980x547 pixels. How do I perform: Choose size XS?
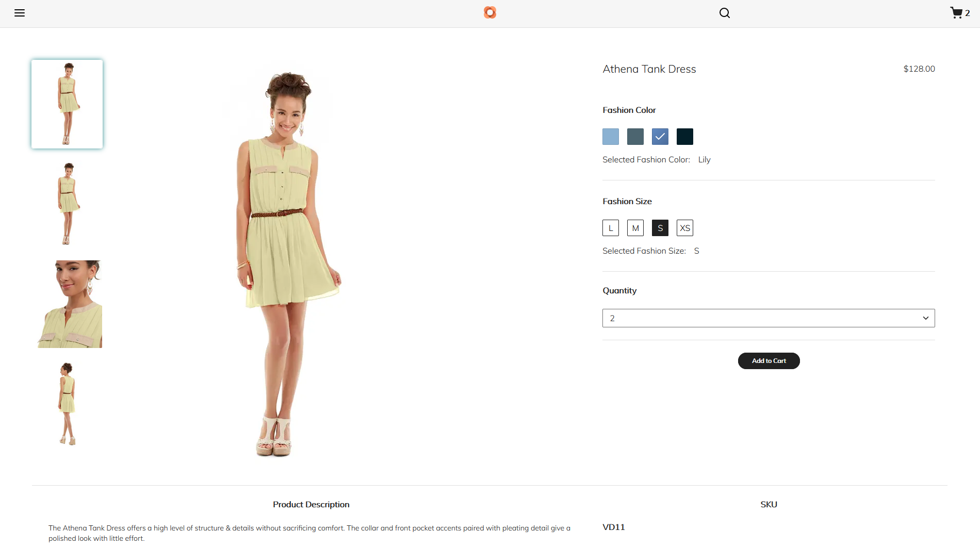[x=685, y=228]
